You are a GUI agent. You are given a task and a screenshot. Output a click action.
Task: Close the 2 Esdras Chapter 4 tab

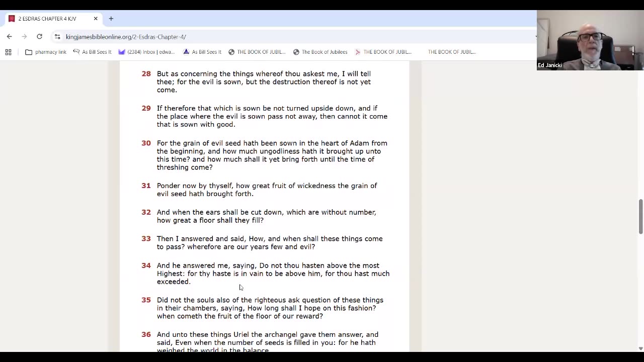96,19
